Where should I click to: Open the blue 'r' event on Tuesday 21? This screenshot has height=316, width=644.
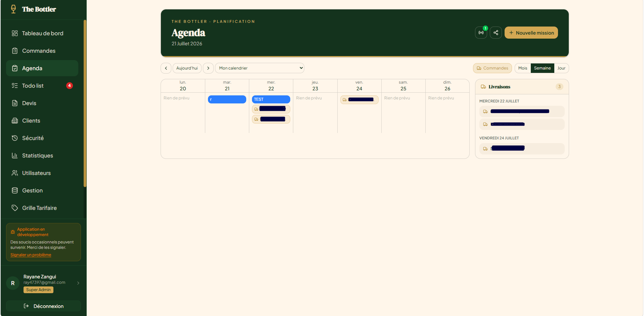(x=227, y=99)
